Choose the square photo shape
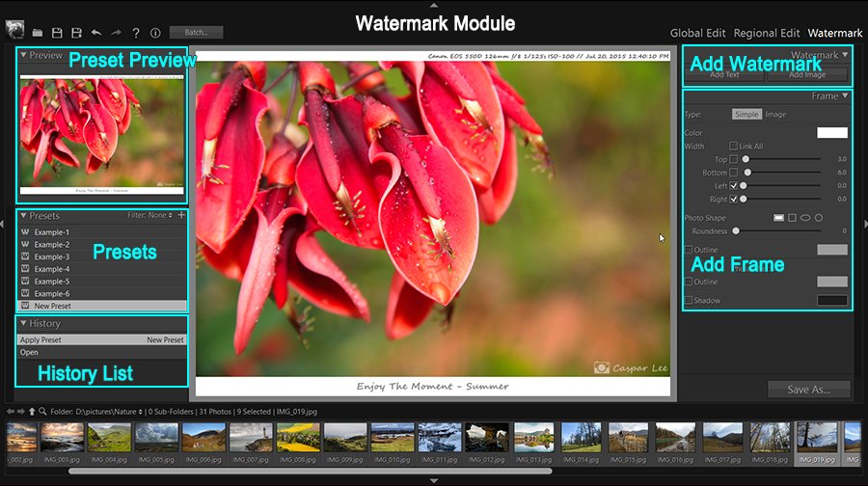 (792, 218)
